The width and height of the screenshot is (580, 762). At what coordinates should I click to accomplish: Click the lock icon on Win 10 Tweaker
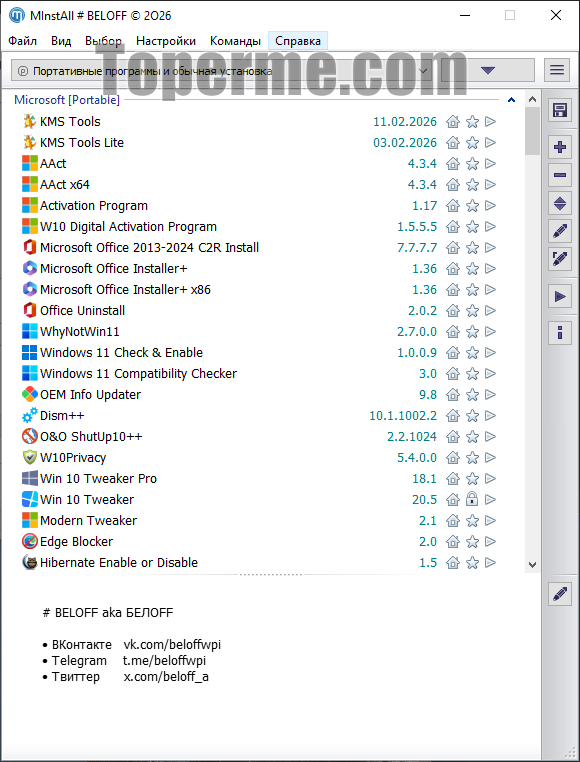click(472, 499)
